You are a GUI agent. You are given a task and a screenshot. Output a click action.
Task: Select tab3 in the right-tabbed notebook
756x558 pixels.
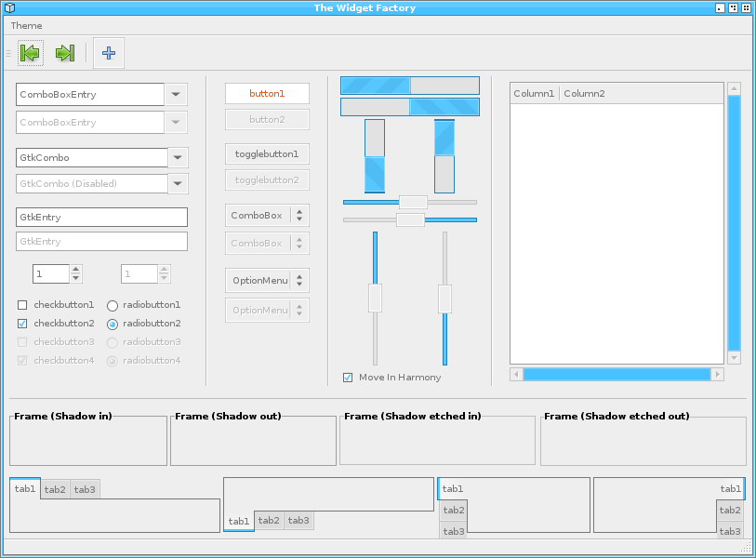(730, 531)
